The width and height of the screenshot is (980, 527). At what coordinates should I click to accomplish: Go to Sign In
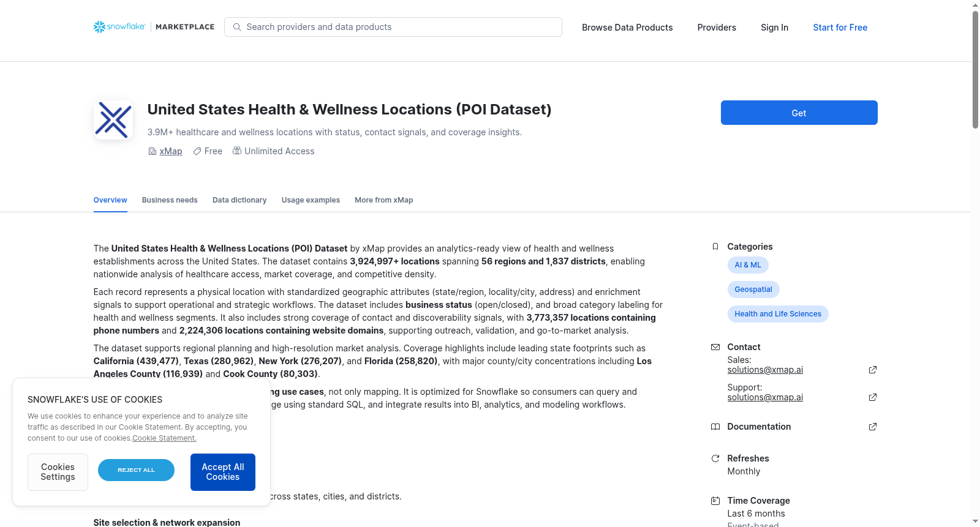[x=774, y=28]
